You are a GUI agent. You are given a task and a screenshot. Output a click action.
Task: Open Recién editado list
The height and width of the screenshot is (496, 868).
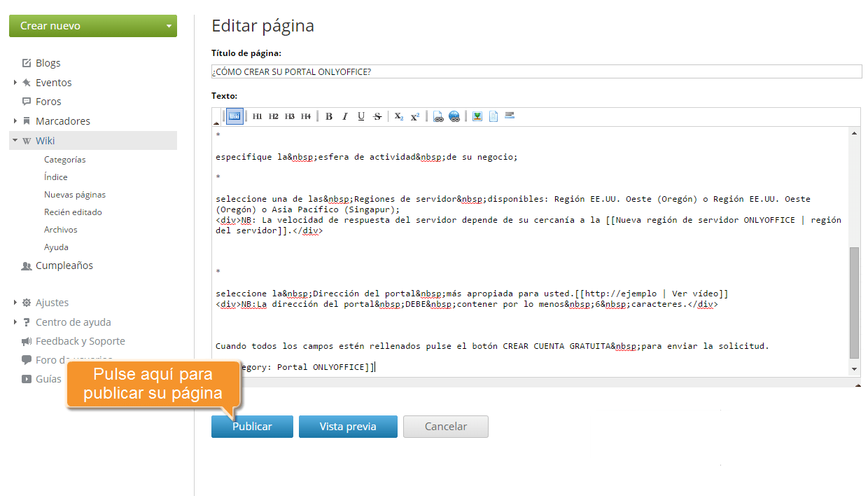pyautogui.click(x=73, y=212)
